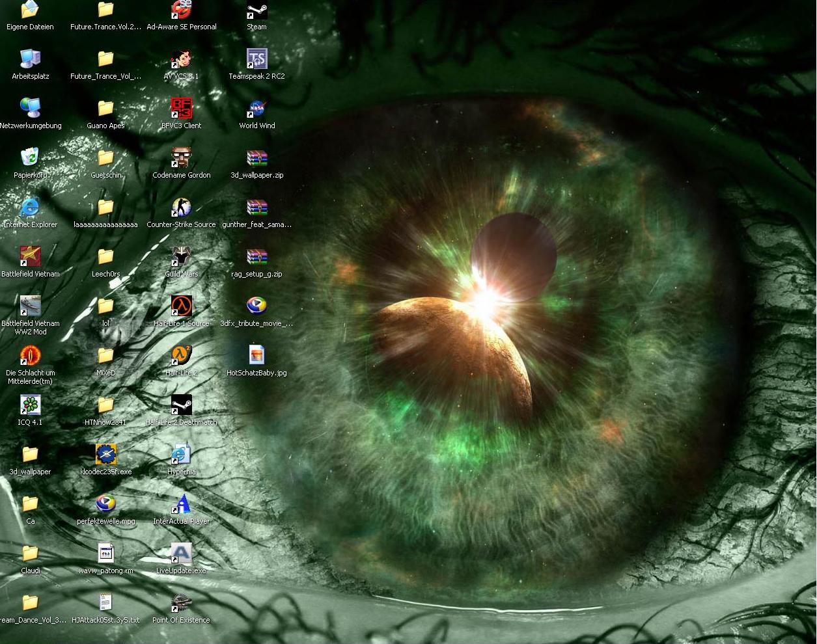Select the Guano Apes folder
This screenshot has height=644, width=817.
(105, 109)
